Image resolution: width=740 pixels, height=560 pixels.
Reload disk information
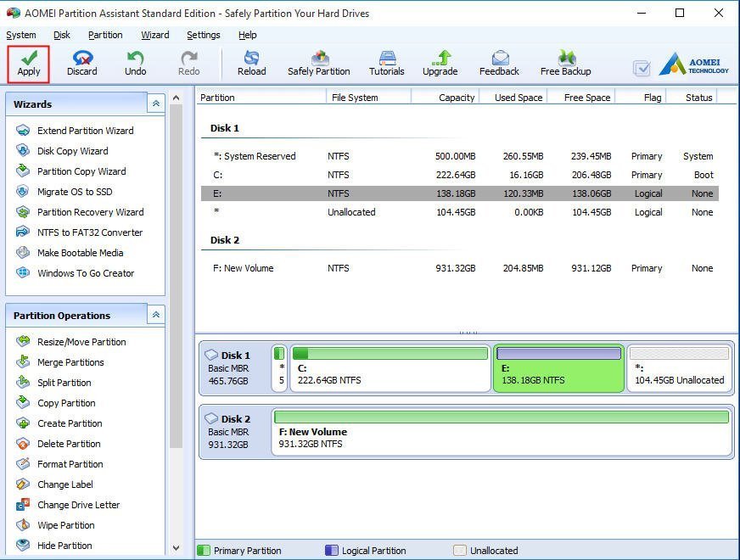click(x=251, y=64)
